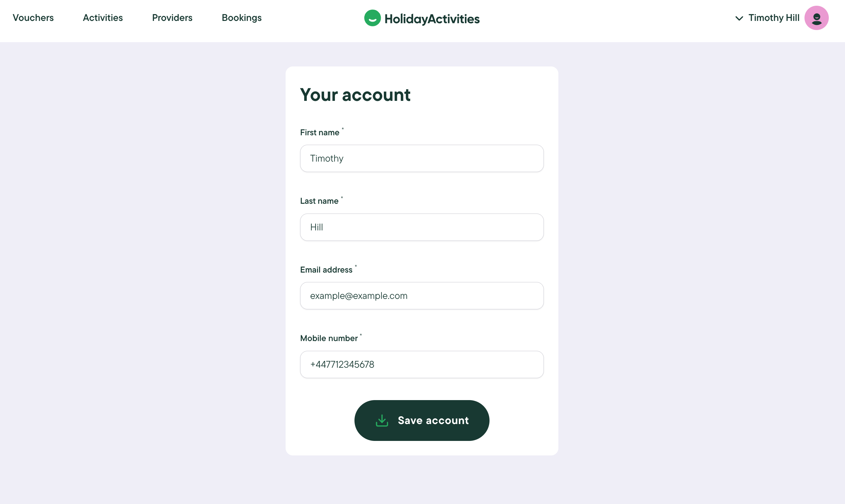Click the Email address label

(x=326, y=270)
